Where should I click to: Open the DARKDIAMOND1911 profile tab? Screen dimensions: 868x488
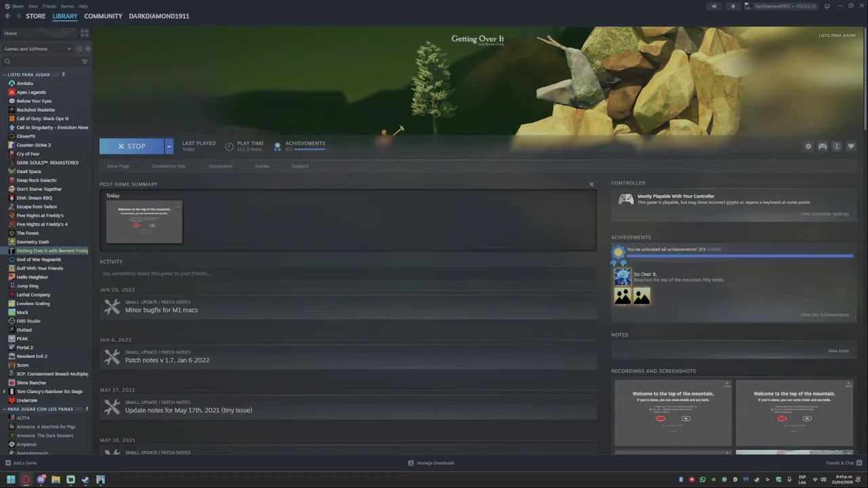159,16
